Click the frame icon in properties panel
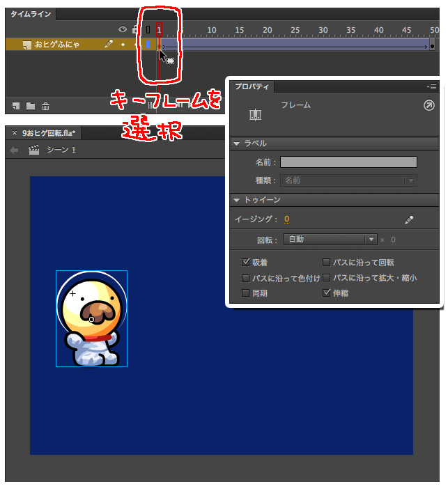Screen dimensions: 448x489 255,115
